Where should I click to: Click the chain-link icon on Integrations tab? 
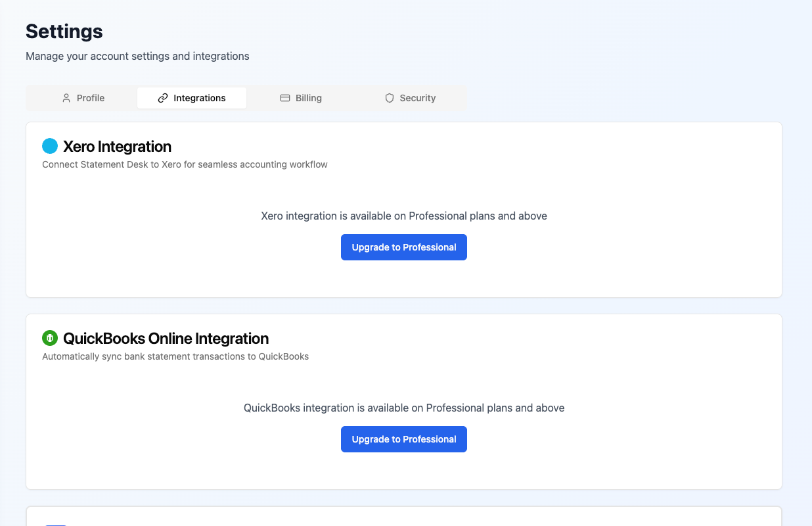click(163, 98)
